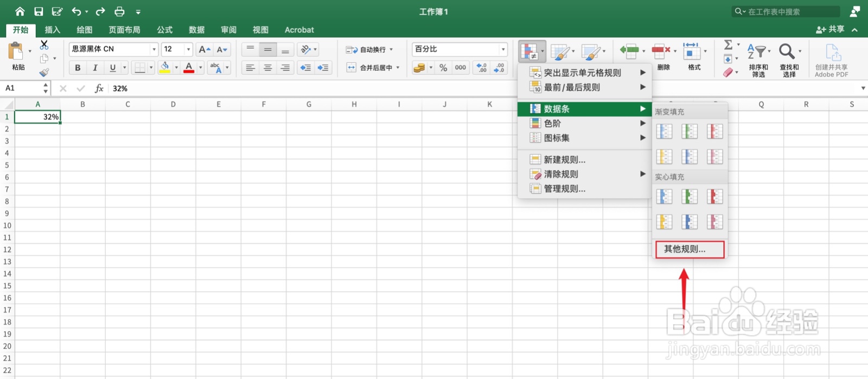The image size is (868, 379).
Task: Save the workbook with the floppy icon
Action: pos(39,11)
